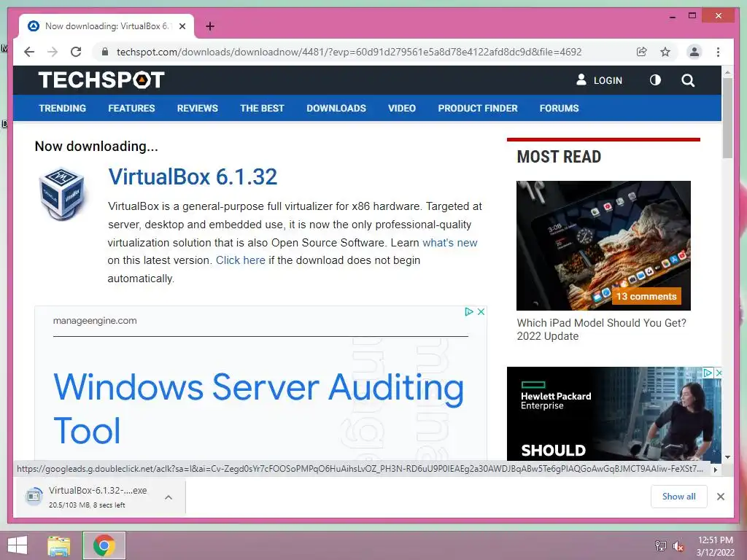Click the 'Click here' download link
Image resolution: width=747 pixels, height=560 pixels.
click(241, 260)
